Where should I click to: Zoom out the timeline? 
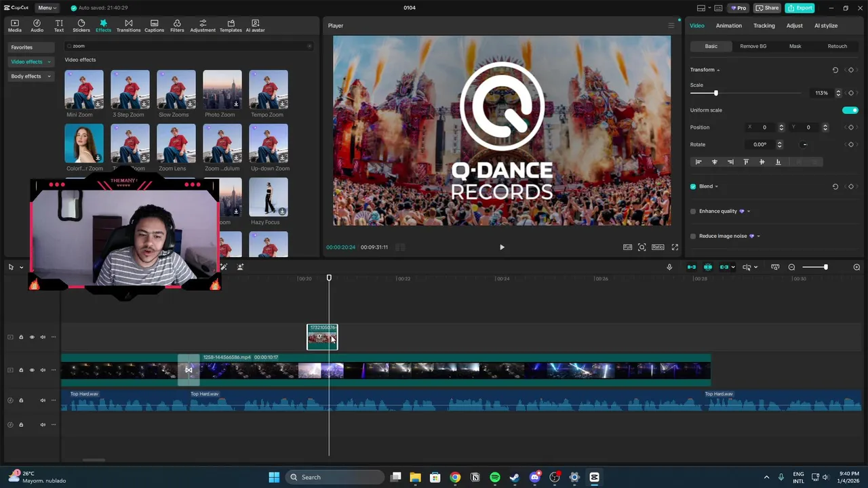point(791,267)
